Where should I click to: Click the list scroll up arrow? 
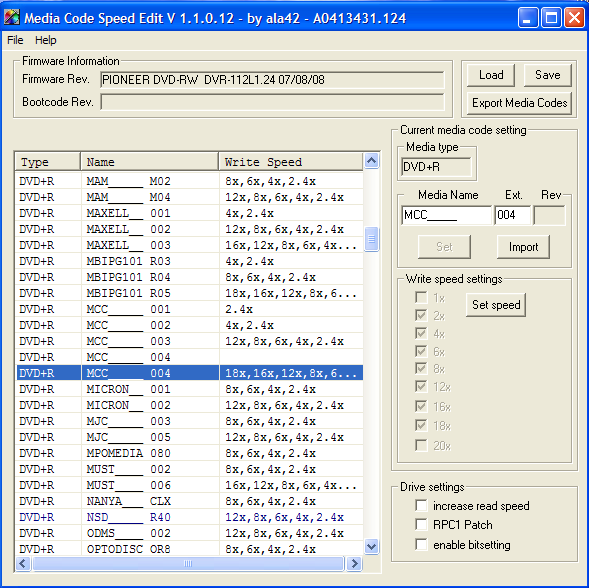pyautogui.click(x=372, y=161)
